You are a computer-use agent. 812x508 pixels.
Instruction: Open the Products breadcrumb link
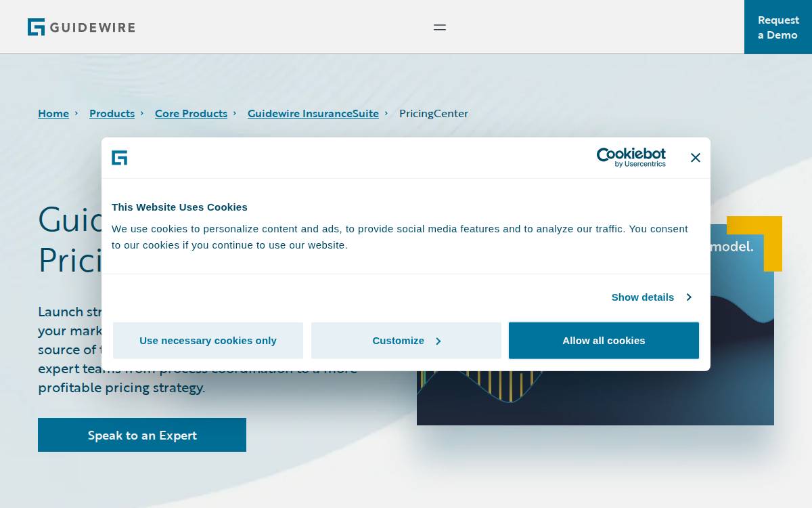112,114
